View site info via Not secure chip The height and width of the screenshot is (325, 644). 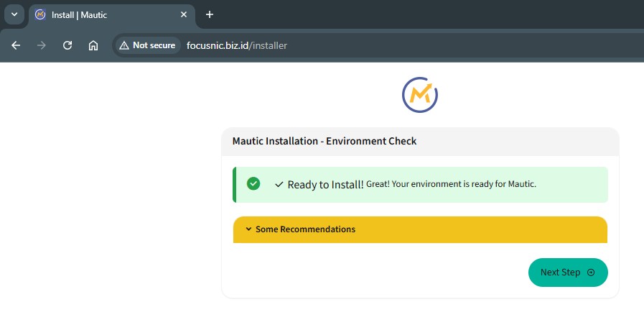pos(148,45)
